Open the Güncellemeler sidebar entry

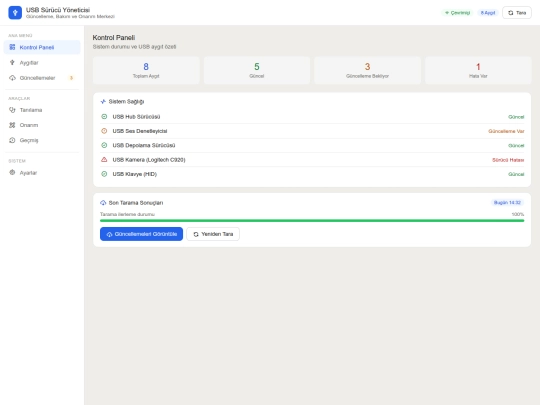click(42, 78)
